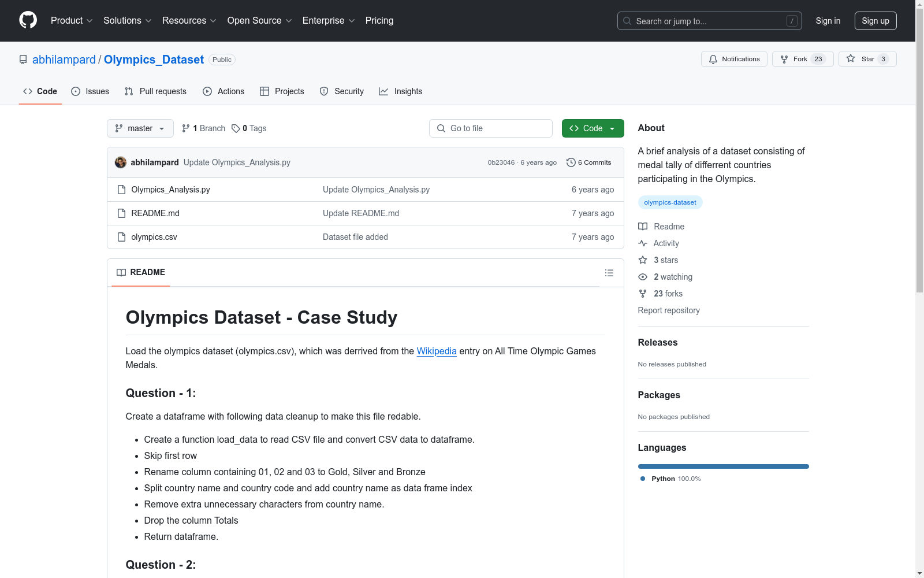Screen dimensions: 924x578
Task: Open the Product menu
Action: click(72, 20)
